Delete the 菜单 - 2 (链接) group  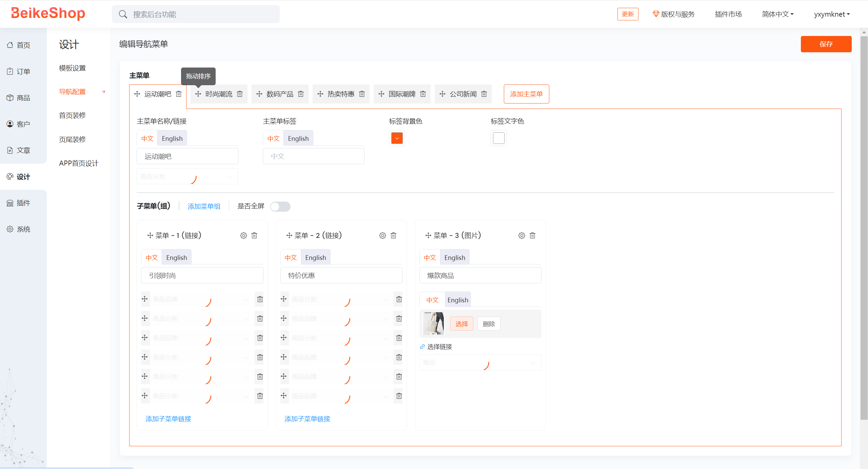tap(393, 236)
